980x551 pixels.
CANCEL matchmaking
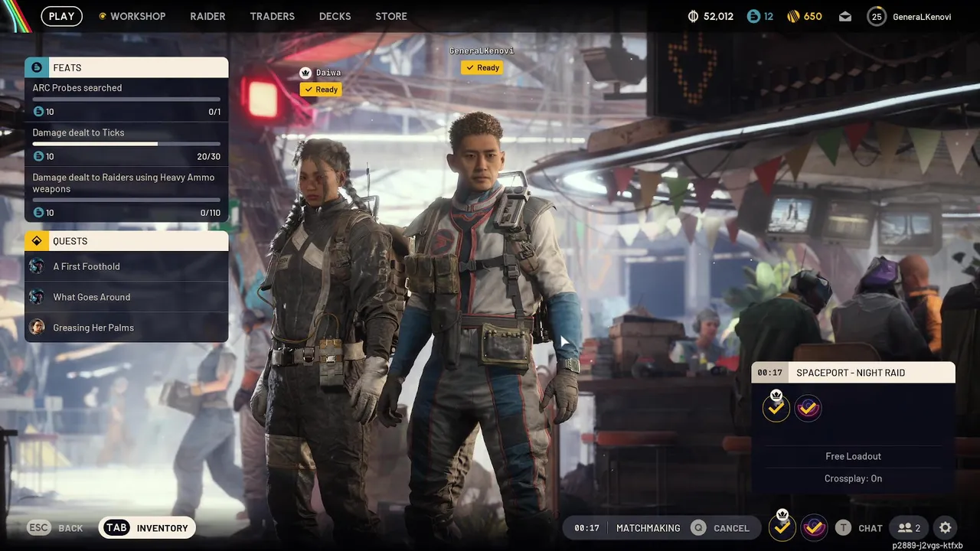(x=731, y=528)
